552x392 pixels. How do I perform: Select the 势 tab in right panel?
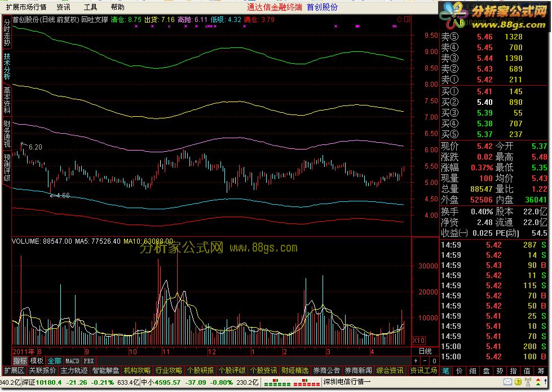pyautogui.click(x=500, y=371)
